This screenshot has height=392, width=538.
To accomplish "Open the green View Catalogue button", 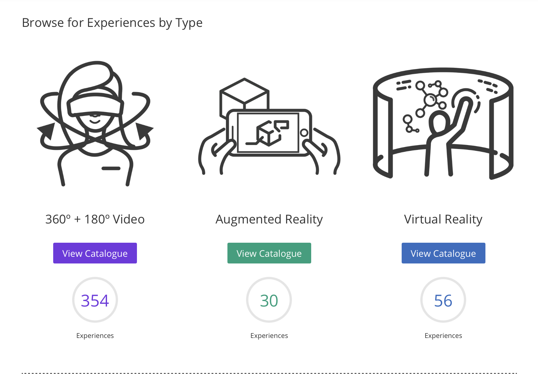I will [x=269, y=253].
